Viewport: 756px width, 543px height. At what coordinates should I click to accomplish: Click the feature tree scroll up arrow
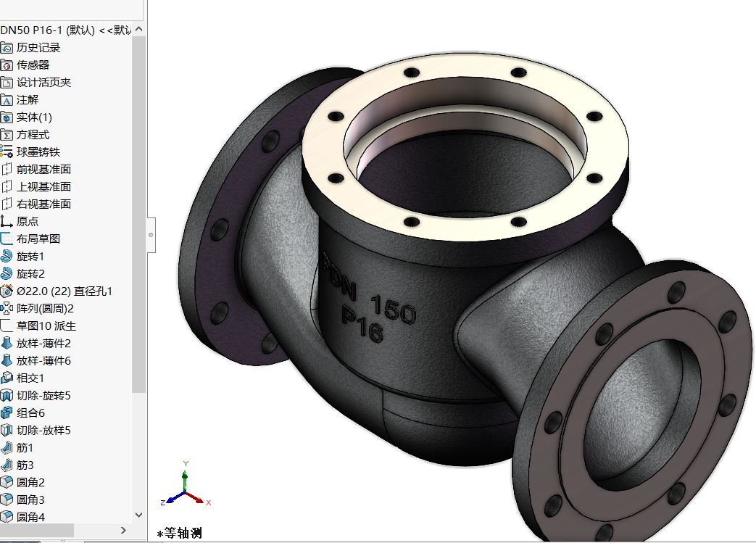tap(139, 30)
